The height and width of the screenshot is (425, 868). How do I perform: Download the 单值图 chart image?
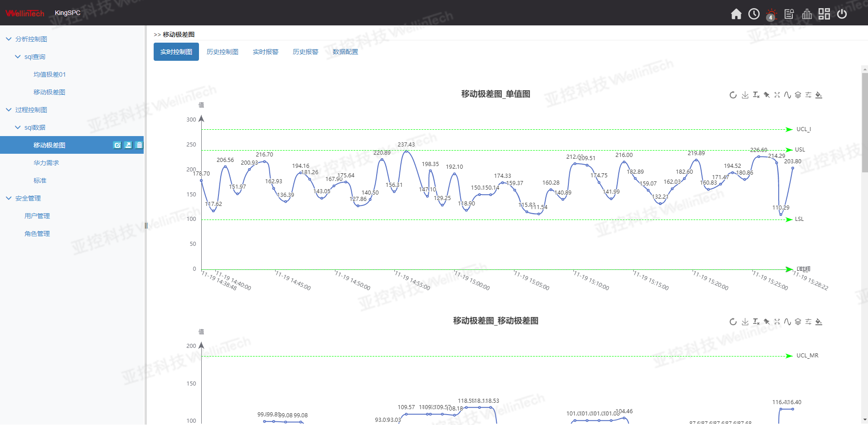point(745,95)
